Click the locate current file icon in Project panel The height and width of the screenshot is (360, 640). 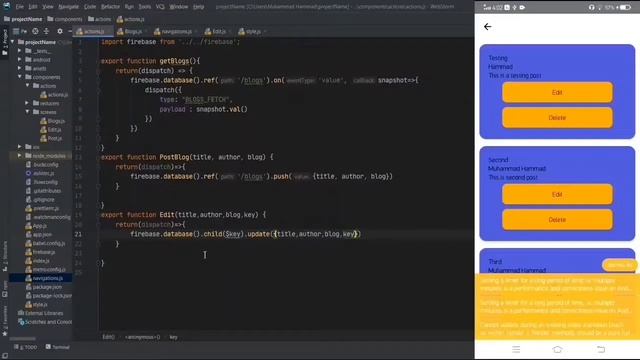click(x=36, y=31)
